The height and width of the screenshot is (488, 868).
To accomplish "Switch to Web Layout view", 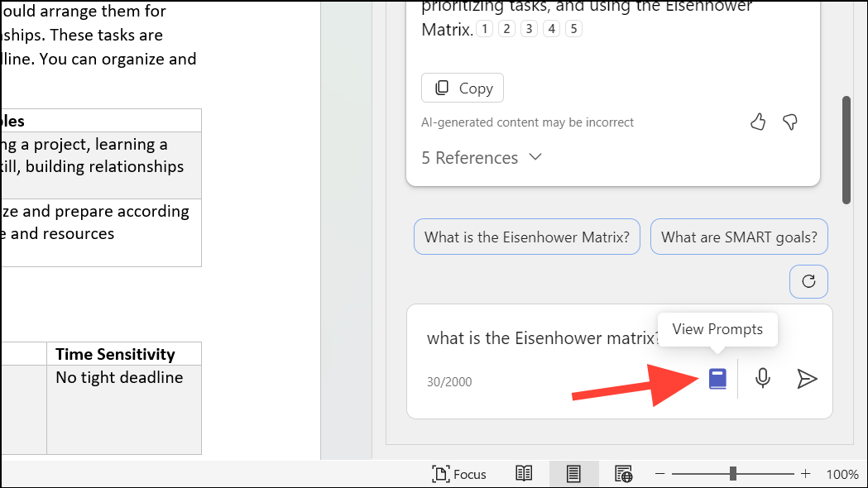I will pyautogui.click(x=623, y=473).
